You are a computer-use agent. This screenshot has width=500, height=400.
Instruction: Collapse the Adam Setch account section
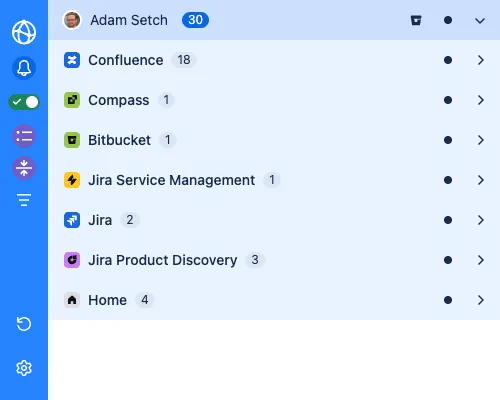pyautogui.click(x=480, y=21)
